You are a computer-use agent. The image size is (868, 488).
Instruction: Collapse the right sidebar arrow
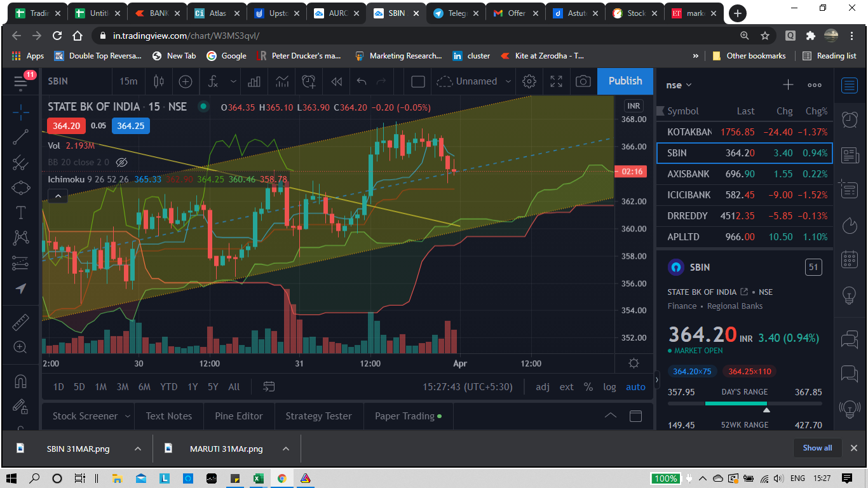point(656,380)
